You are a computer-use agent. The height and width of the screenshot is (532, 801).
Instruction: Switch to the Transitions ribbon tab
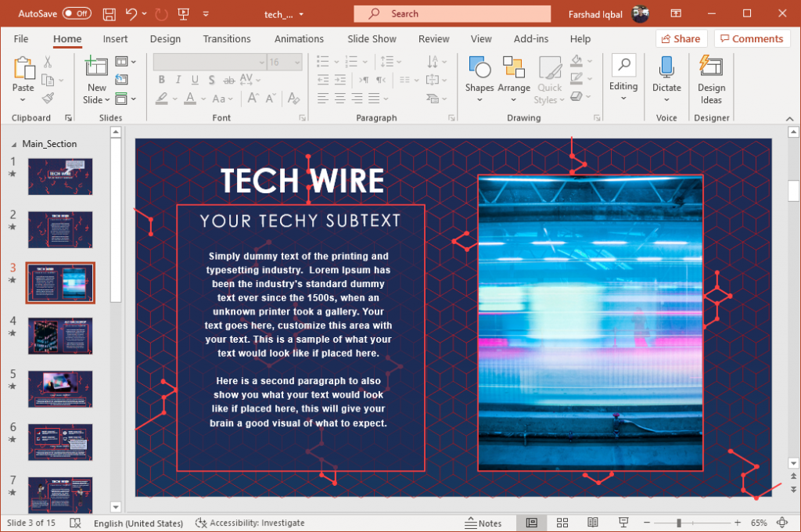coord(227,38)
